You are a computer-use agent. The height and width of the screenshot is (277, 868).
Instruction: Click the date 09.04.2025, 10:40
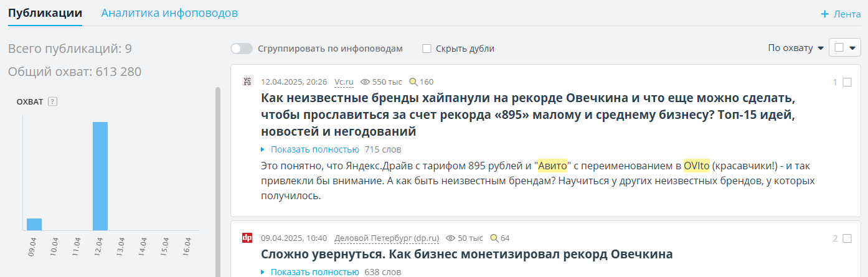pyautogui.click(x=294, y=238)
